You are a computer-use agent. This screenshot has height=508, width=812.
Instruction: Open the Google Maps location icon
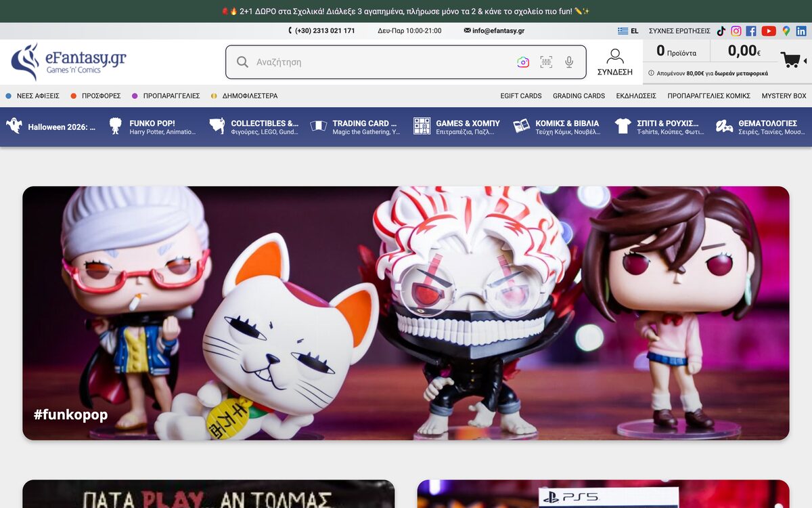(786, 30)
